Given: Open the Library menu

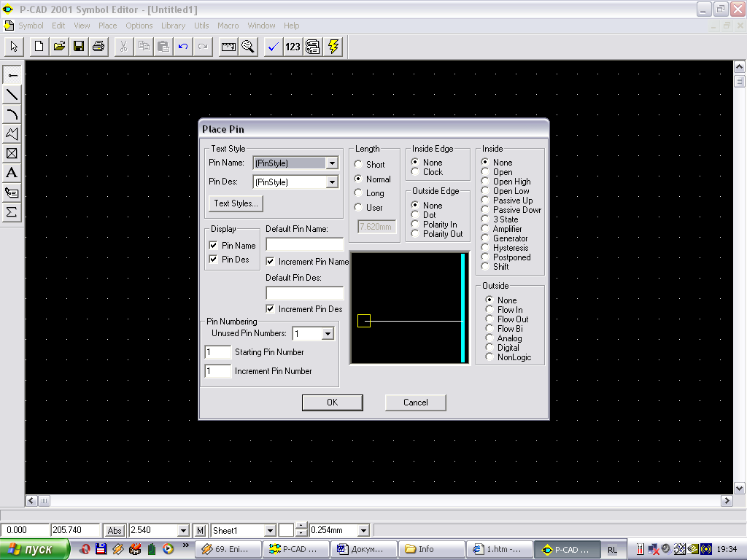Looking at the screenshot, I should click(173, 26).
